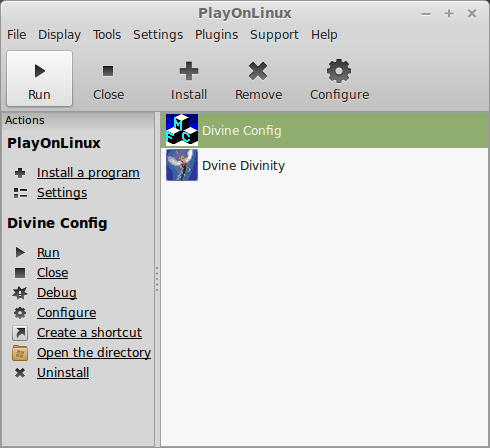The image size is (490, 448).
Task: Click the Remove X icon in the toolbar
Action: [258, 71]
